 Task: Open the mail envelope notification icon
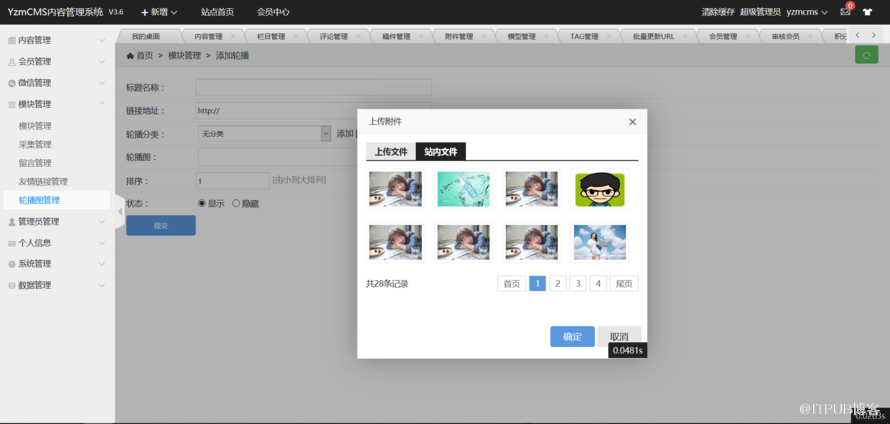pyautogui.click(x=845, y=12)
